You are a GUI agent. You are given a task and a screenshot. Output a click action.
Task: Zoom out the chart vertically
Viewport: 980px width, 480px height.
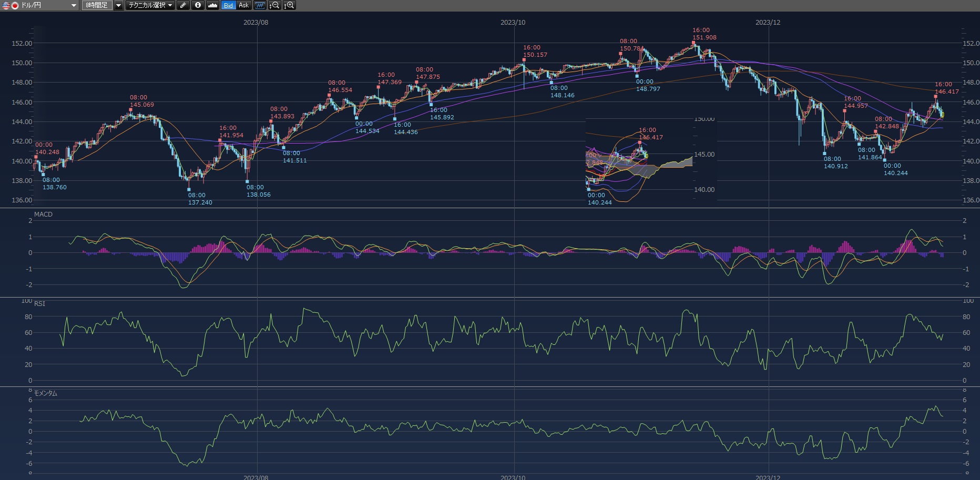point(274,5)
